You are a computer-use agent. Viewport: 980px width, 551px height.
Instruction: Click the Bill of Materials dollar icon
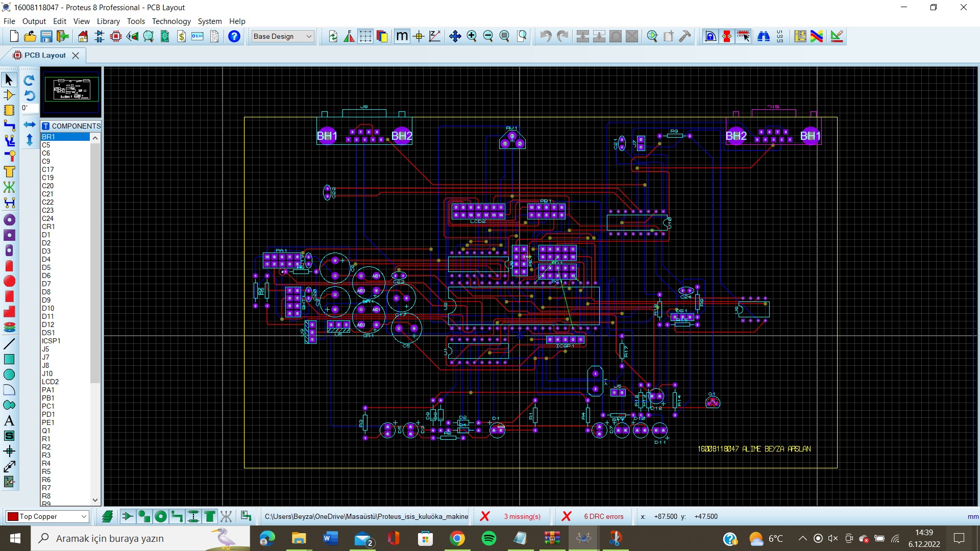181,36
